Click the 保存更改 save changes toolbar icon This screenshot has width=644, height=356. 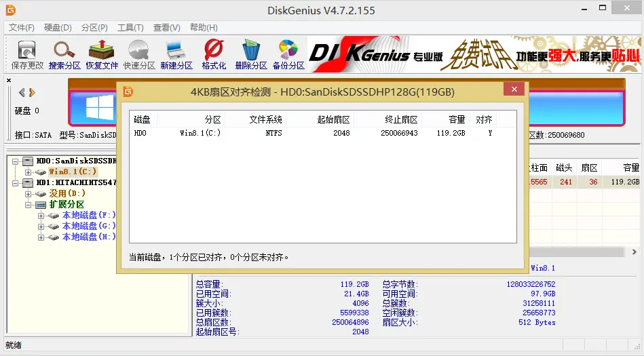point(27,55)
